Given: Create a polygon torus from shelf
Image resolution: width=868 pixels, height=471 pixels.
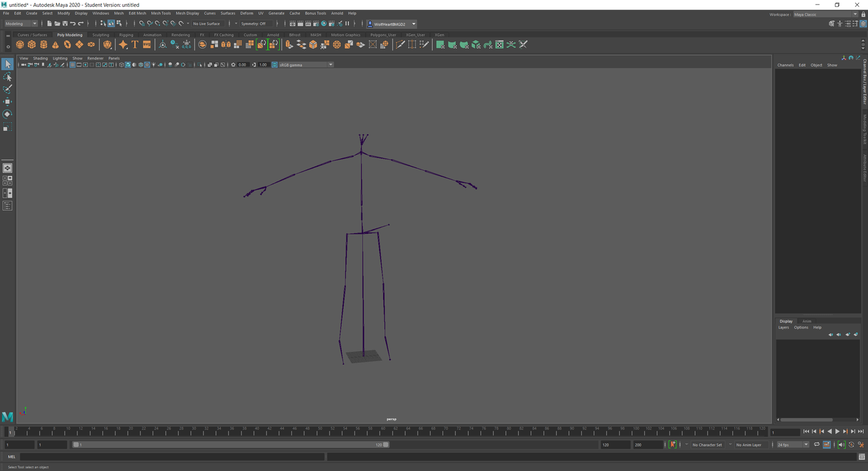Looking at the screenshot, I should coord(67,45).
